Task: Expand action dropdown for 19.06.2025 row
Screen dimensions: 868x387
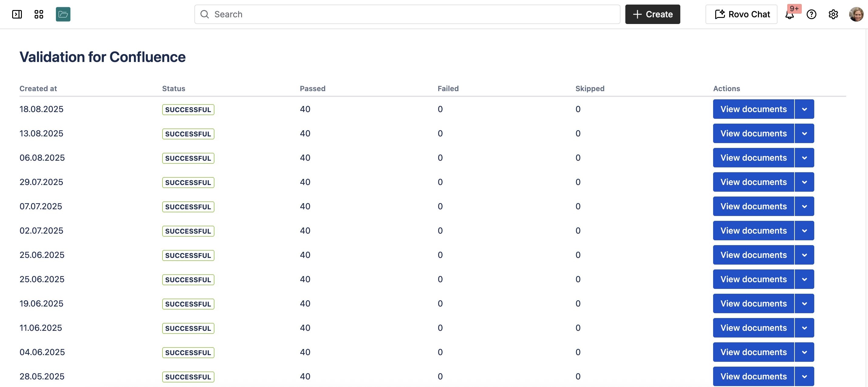Action: click(x=804, y=303)
